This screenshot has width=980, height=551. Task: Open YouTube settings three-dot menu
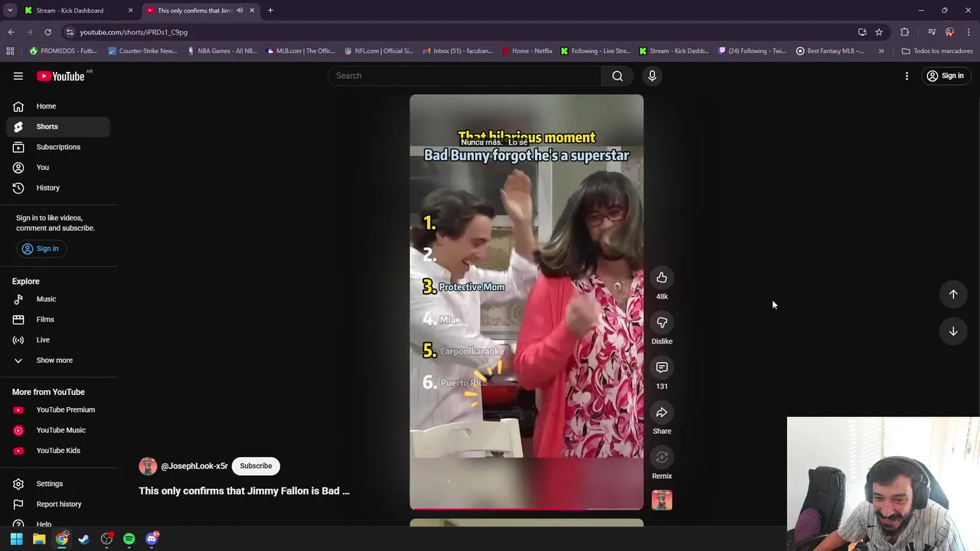coord(906,76)
